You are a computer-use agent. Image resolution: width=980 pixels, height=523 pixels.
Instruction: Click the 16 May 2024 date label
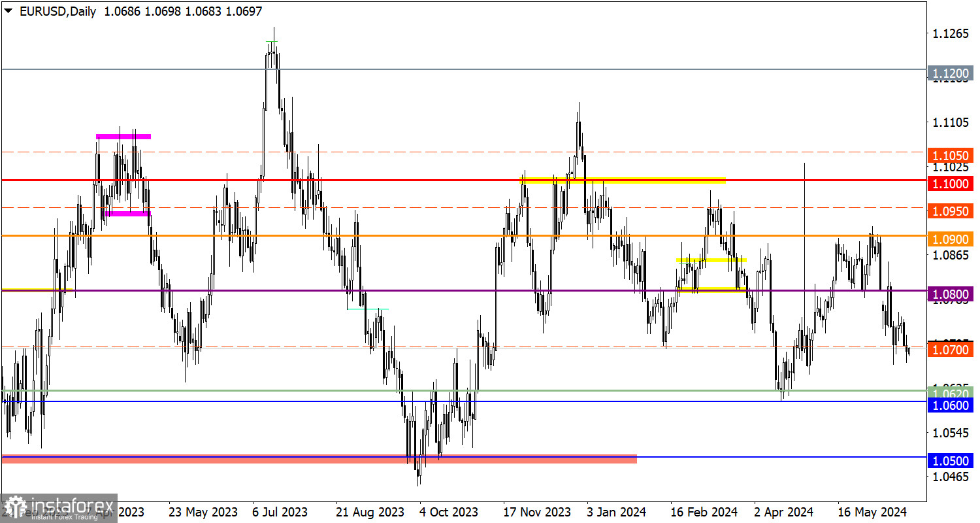click(874, 511)
